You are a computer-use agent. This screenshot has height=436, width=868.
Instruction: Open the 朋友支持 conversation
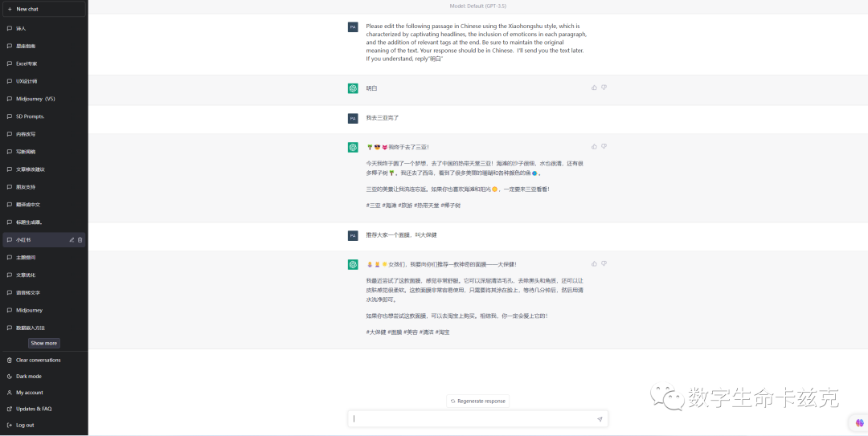coord(43,187)
